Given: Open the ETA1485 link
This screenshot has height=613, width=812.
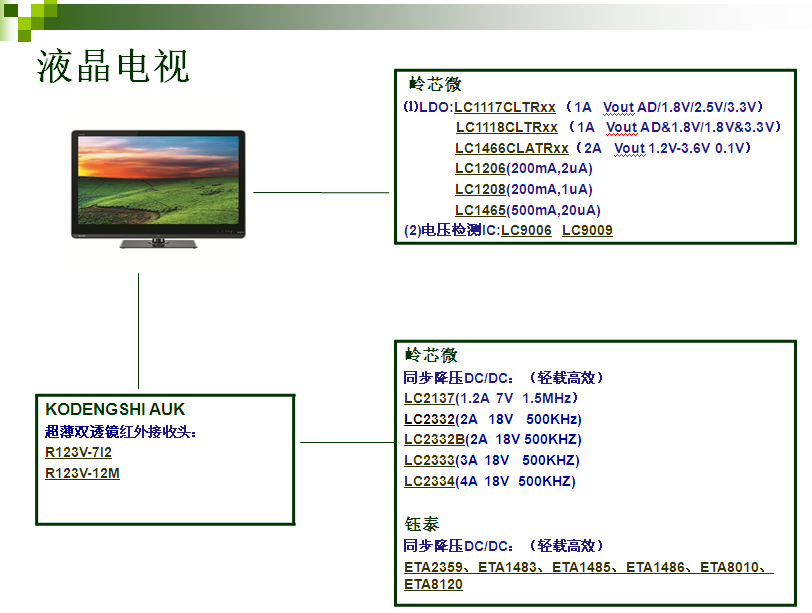Looking at the screenshot, I should 582,567.
